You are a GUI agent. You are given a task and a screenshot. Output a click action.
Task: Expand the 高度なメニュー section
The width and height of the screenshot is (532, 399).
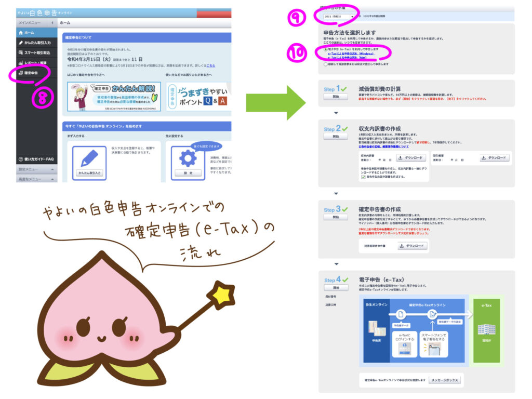tap(36, 179)
